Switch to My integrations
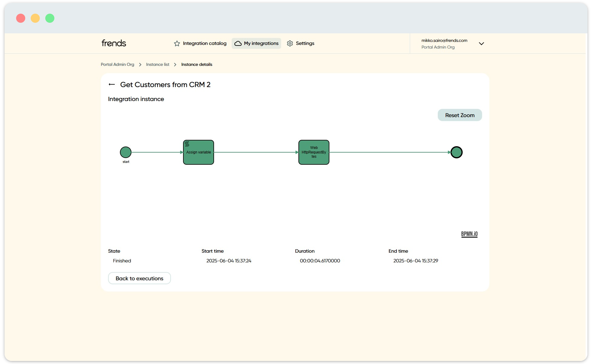Viewport: 592px width, 364px height. 261,43
